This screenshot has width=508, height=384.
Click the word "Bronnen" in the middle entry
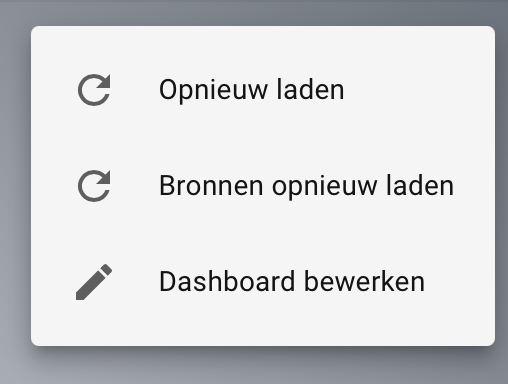coord(211,186)
